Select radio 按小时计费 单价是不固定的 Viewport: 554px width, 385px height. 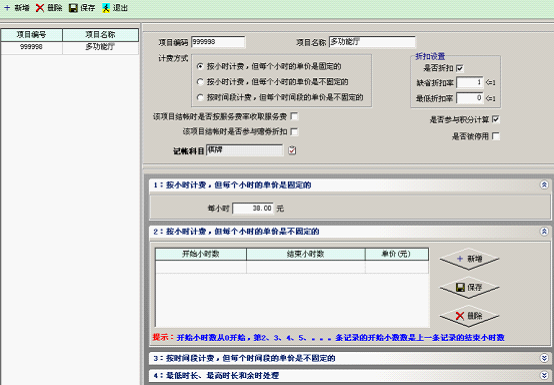click(200, 82)
